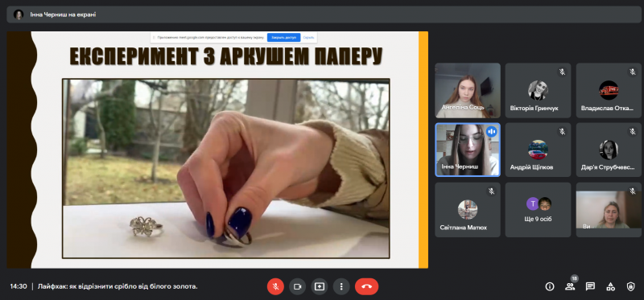Click Вікторія Гринчук participant tile
The image size is (644, 300).
pos(538,90)
